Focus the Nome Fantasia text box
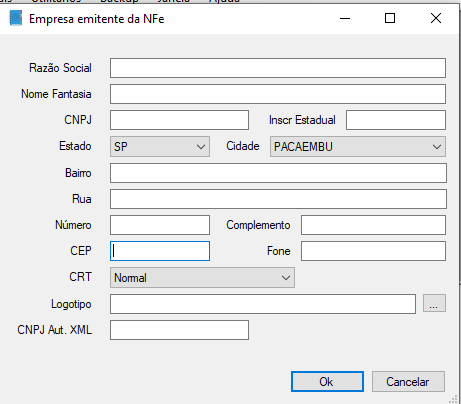The width and height of the screenshot is (461, 404). coord(278,94)
